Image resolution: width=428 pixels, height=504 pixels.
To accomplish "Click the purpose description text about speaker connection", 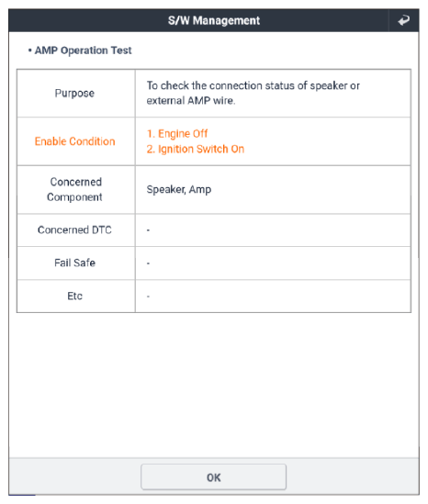I will [253, 93].
